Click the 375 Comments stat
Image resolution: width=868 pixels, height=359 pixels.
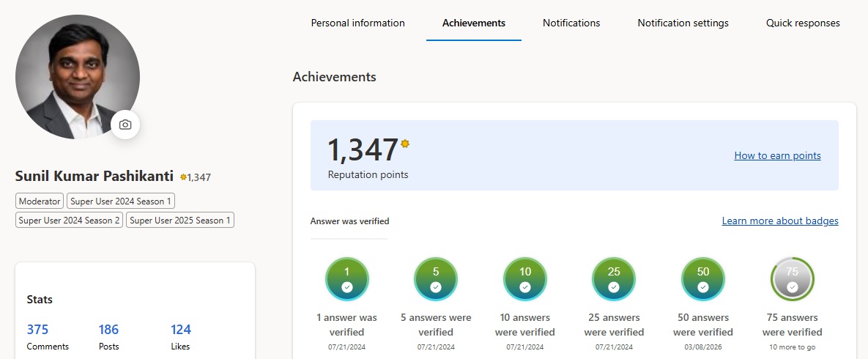pos(48,337)
